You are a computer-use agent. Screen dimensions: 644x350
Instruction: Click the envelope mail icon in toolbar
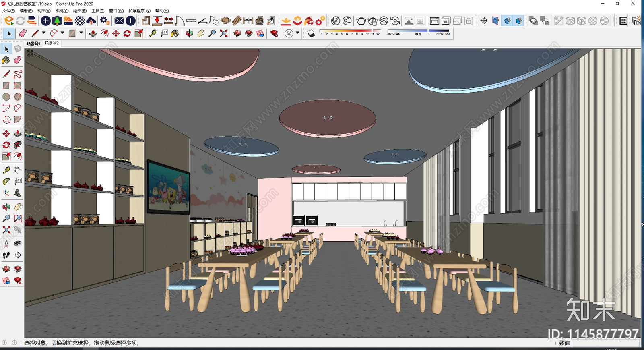pos(119,21)
